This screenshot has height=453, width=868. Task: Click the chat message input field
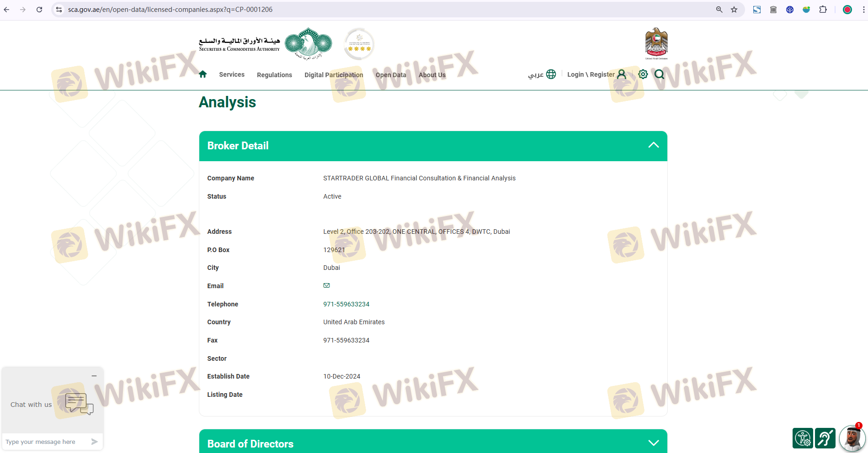(x=46, y=442)
